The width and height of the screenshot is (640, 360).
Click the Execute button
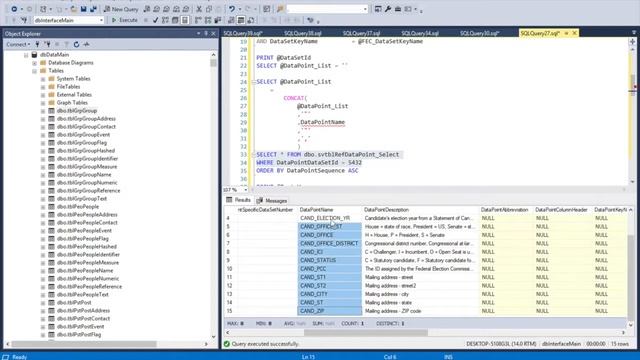[125, 20]
